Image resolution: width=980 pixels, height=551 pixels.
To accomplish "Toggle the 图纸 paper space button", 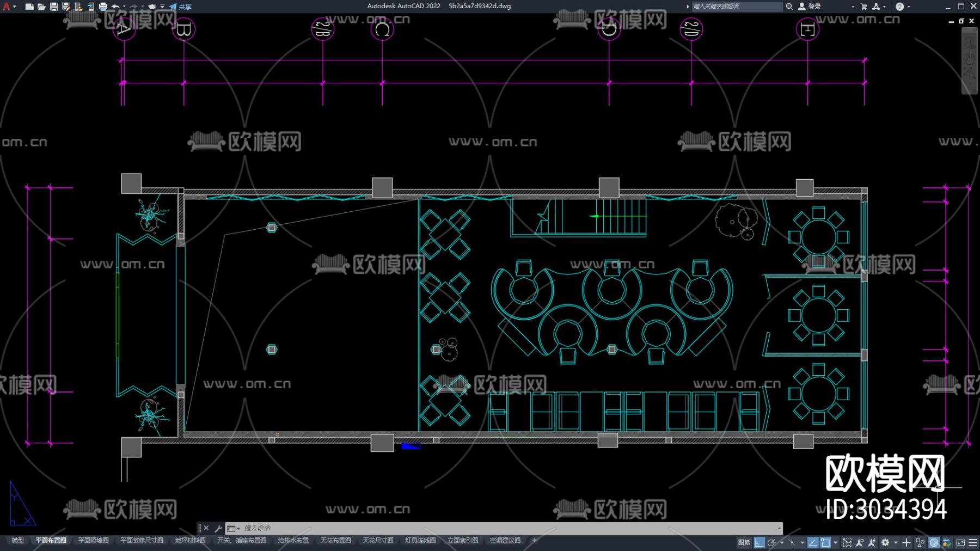I will 744,542.
